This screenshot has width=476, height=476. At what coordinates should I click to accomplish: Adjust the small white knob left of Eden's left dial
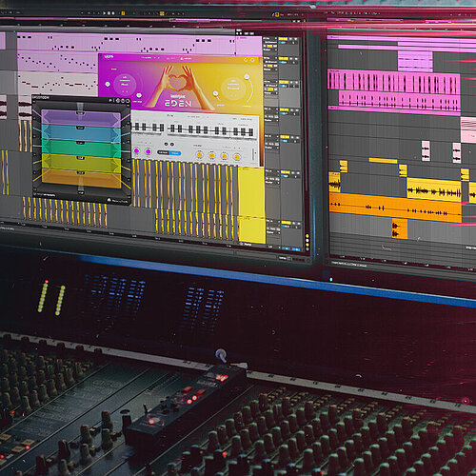108,85
